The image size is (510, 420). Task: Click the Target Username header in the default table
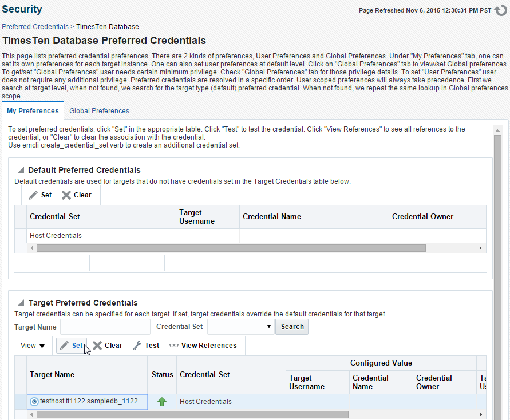[208, 217]
